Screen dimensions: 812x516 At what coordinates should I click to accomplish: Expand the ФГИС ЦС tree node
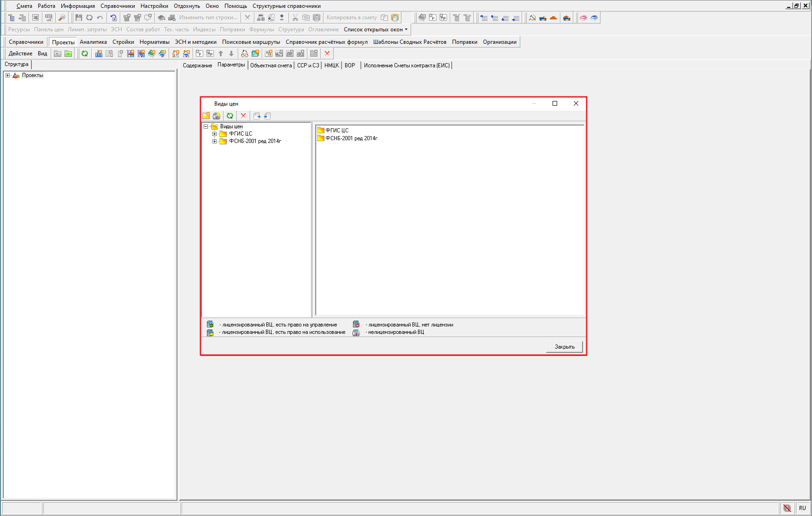point(214,134)
